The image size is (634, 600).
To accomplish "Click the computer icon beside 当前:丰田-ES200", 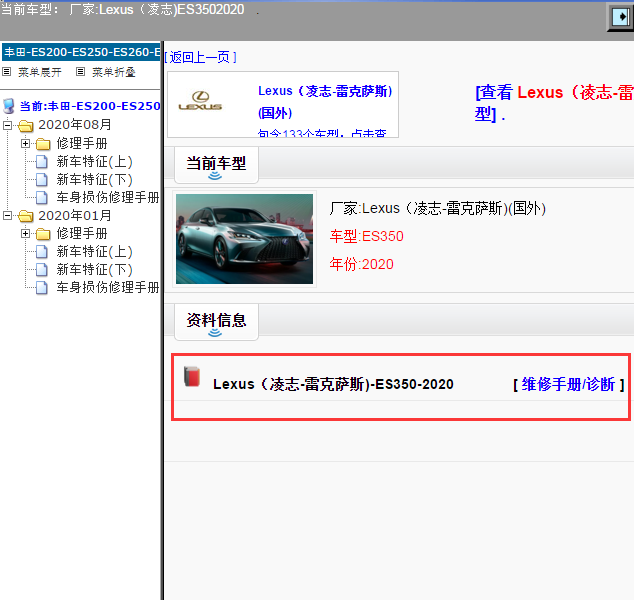I will pyautogui.click(x=9, y=106).
